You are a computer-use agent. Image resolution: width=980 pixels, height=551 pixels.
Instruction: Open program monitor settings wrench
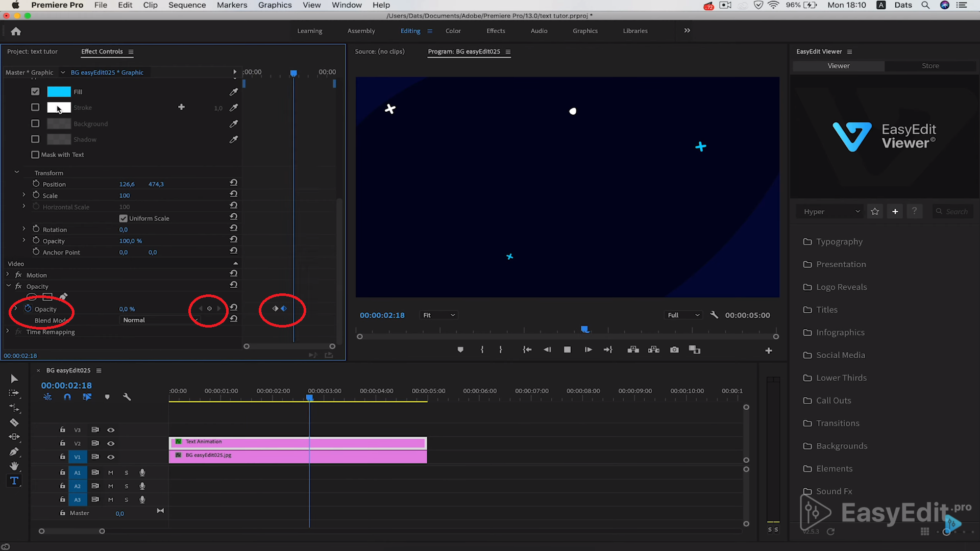tap(714, 315)
